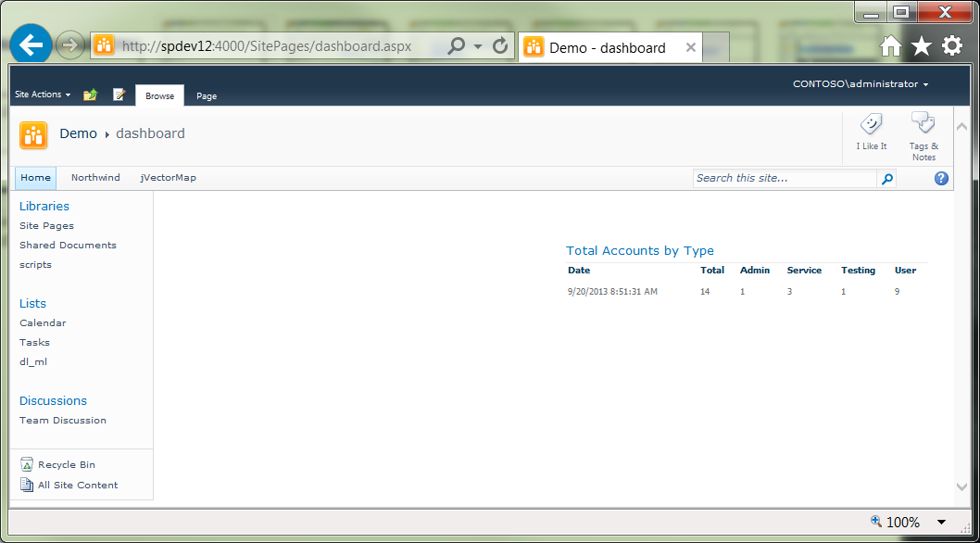Open the dl_ml list
Viewport: 980px width, 543px height.
(x=33, y=362)
